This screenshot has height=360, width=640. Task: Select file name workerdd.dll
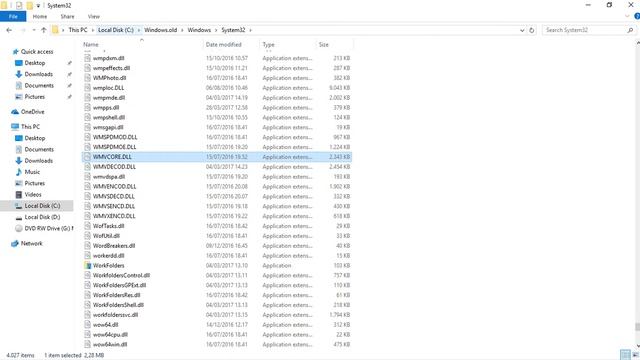(109, 256)
